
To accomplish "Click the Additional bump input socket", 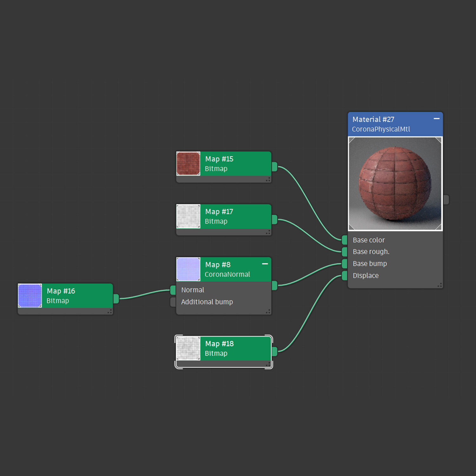I will (173, 302).
